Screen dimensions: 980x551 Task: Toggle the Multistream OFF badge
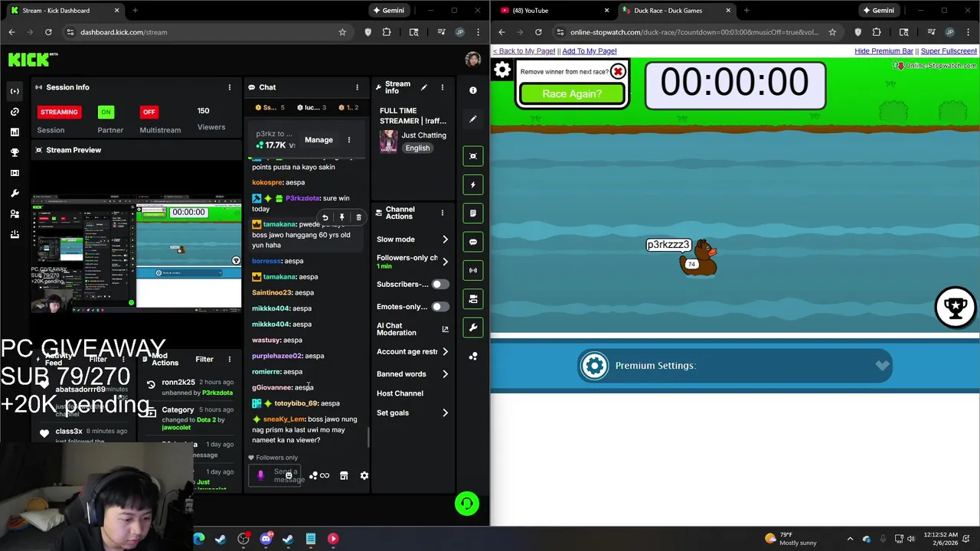[x=149, y=112]
